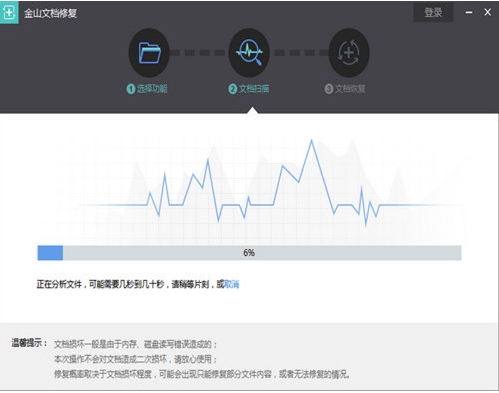Click the magnifier pulse icon for 文档扫描

point(249,53)
